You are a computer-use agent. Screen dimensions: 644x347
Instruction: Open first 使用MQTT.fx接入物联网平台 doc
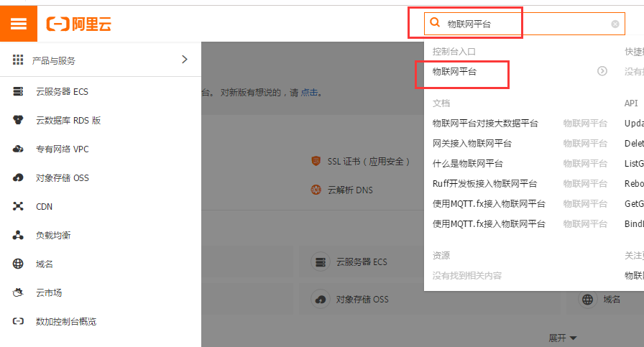tap(489, 204)
